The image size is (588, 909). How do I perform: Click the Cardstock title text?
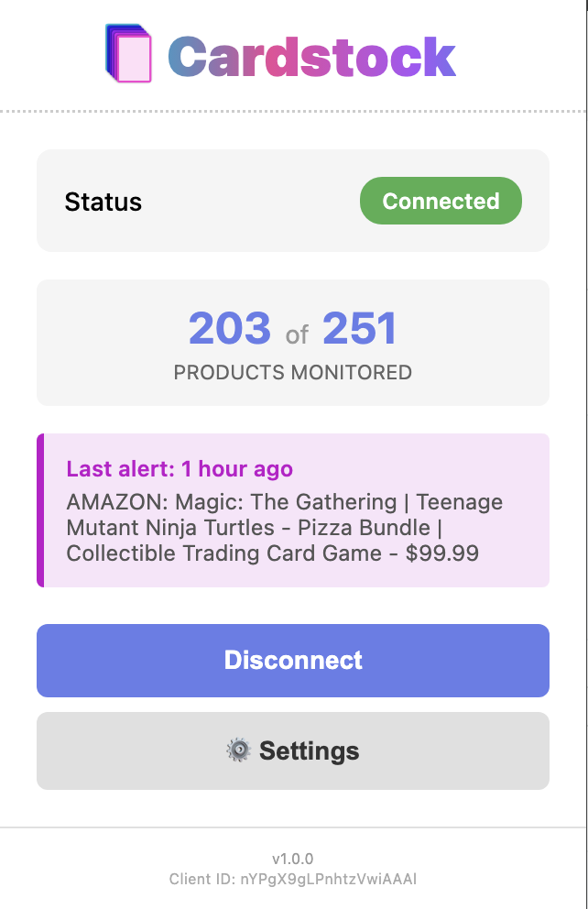(311, 56)
